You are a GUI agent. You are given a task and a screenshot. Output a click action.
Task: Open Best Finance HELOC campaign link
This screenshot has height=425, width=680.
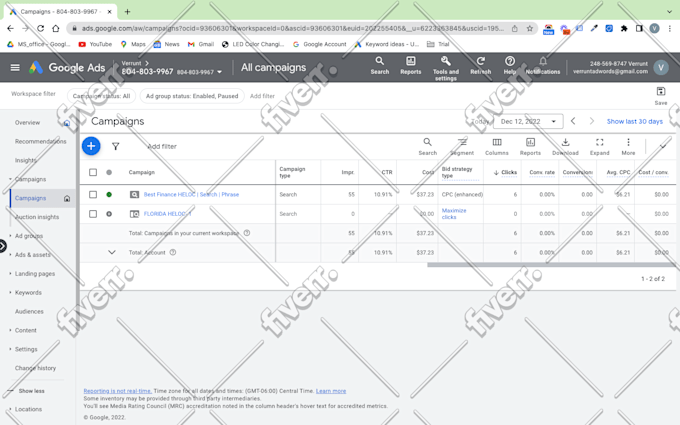[x=191, y=194]
